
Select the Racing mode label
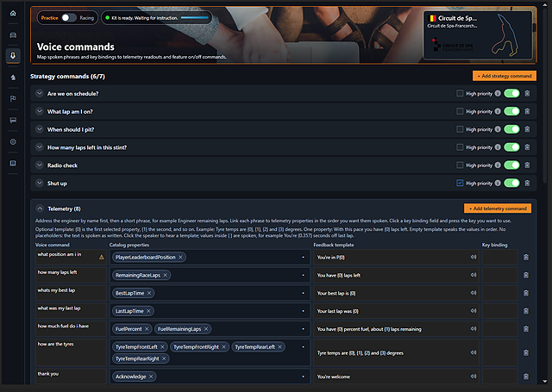(86, 18)
